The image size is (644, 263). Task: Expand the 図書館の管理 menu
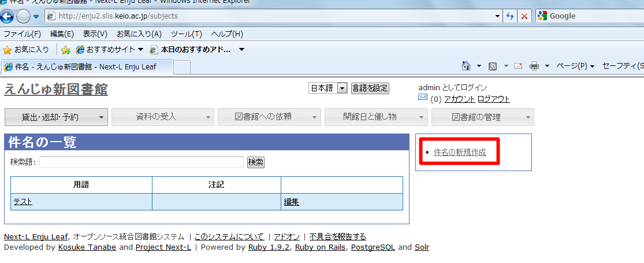pos(482,117)
